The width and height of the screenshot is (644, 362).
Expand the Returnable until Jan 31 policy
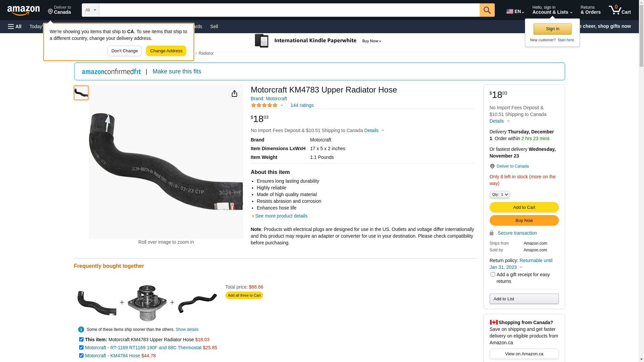521,267
